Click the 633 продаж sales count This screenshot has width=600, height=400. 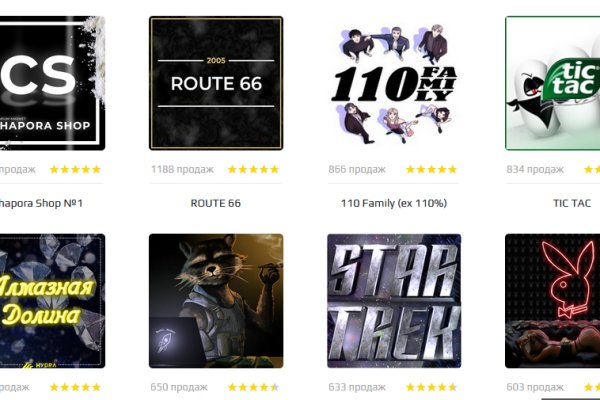pyautogui.click(x=357, y=387)
